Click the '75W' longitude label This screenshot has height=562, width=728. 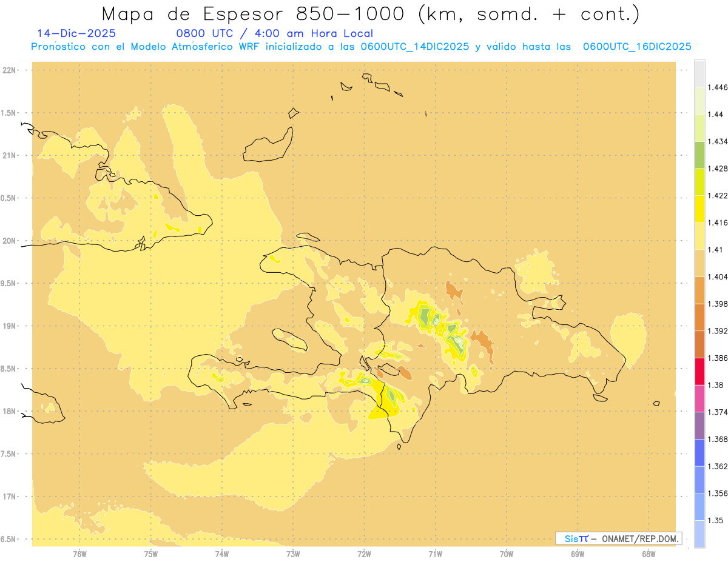pyautogui.click(x=151, y=554)
